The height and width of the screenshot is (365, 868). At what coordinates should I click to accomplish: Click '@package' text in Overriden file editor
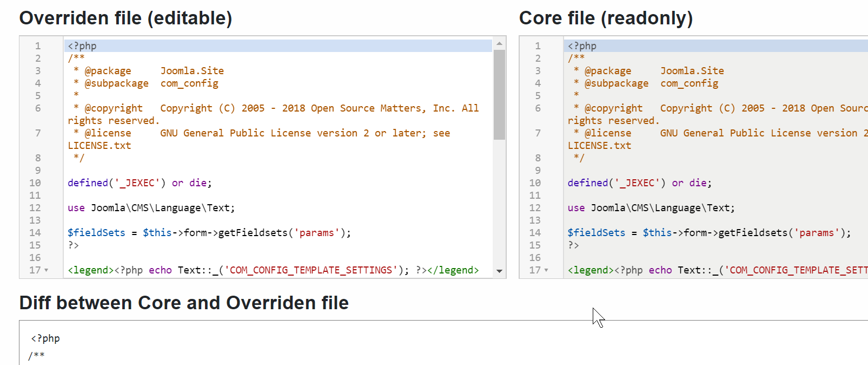pyautogui.click(x=108, y=71)
